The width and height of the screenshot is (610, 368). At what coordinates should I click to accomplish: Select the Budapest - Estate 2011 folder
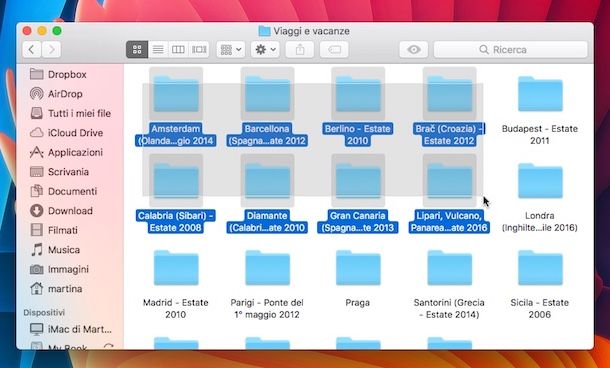click(540, 94)
